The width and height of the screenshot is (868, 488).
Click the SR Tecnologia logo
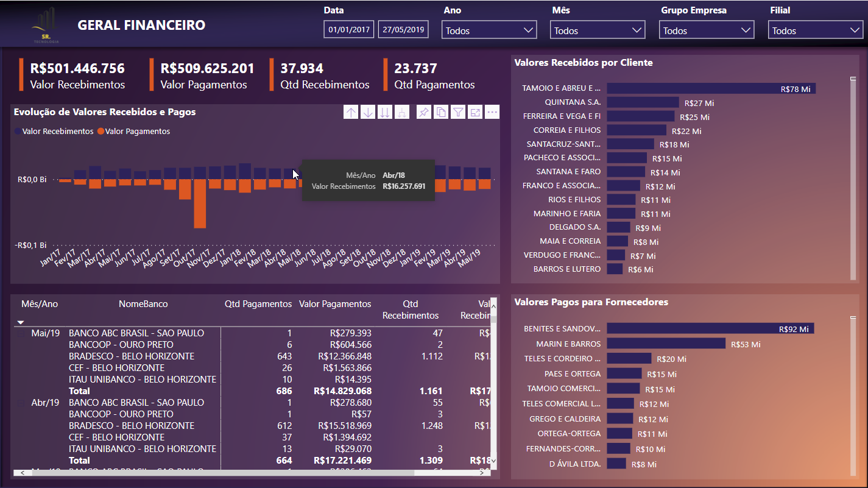point(46,25)
